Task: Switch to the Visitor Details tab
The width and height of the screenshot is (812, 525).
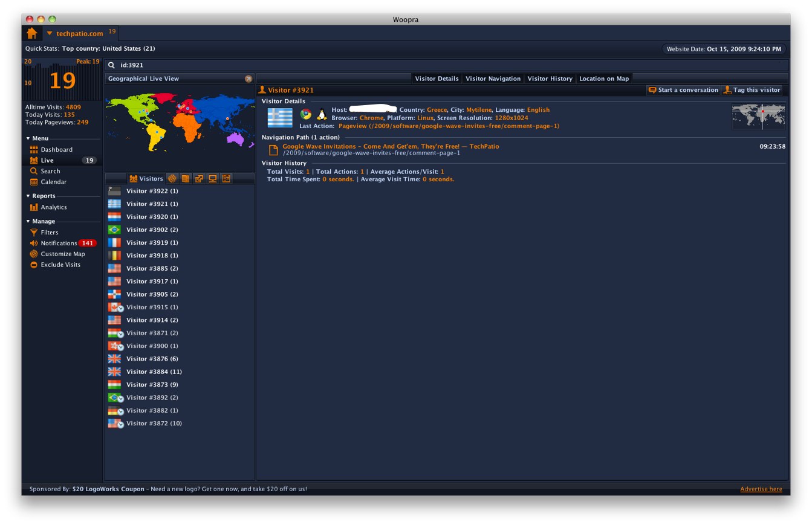Action: click(437, 79)
